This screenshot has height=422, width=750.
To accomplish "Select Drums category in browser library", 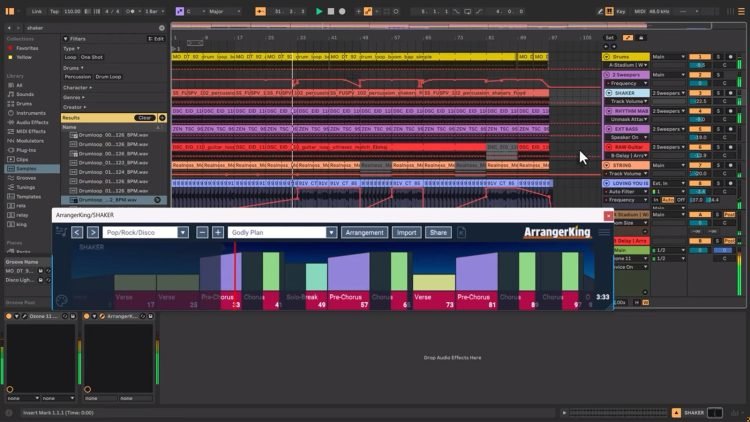I will pos(24,103).
